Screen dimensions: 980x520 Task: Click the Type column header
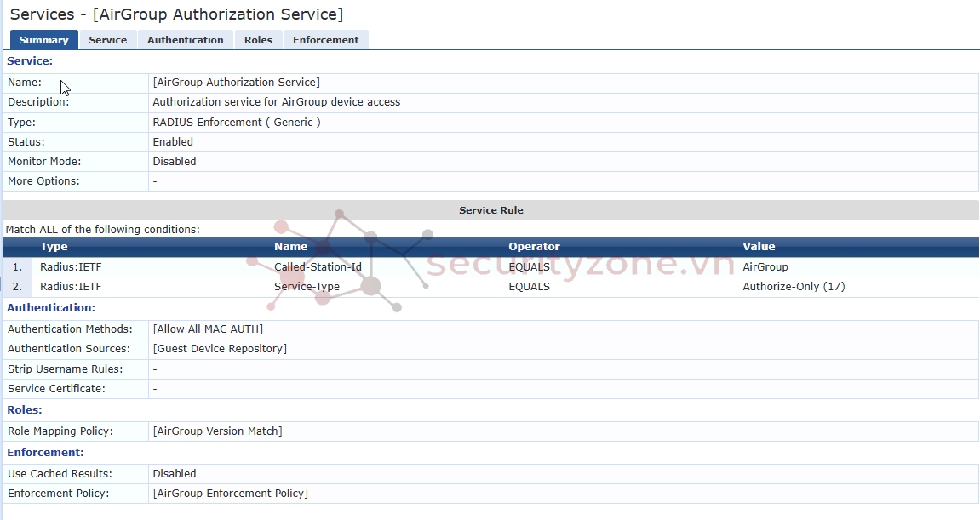[54, 247]
